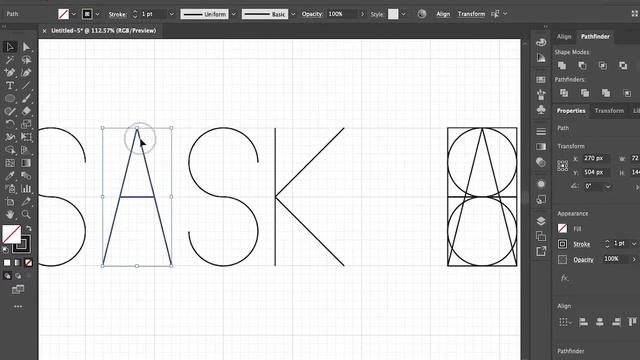The height and width of the screenshot is (360, 640).
Task: Switch to the Align tab
Action: pyautogui.click(x=564, y=37)
